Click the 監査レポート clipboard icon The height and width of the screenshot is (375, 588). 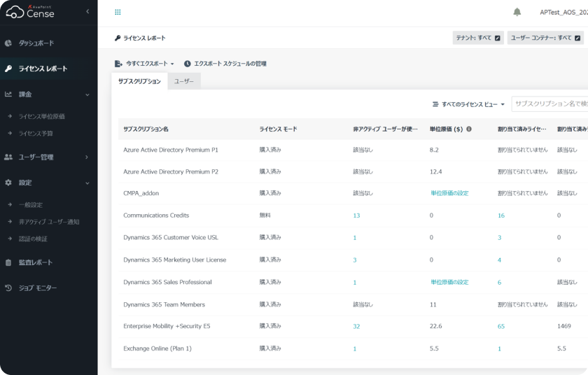click(x=8, y=262)
